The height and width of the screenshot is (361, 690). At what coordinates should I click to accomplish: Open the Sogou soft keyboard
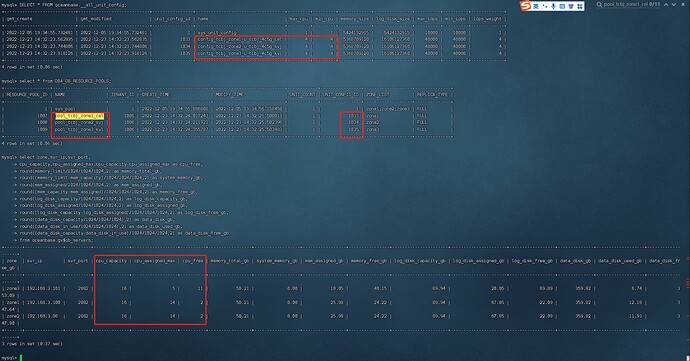tap(562, 6)
